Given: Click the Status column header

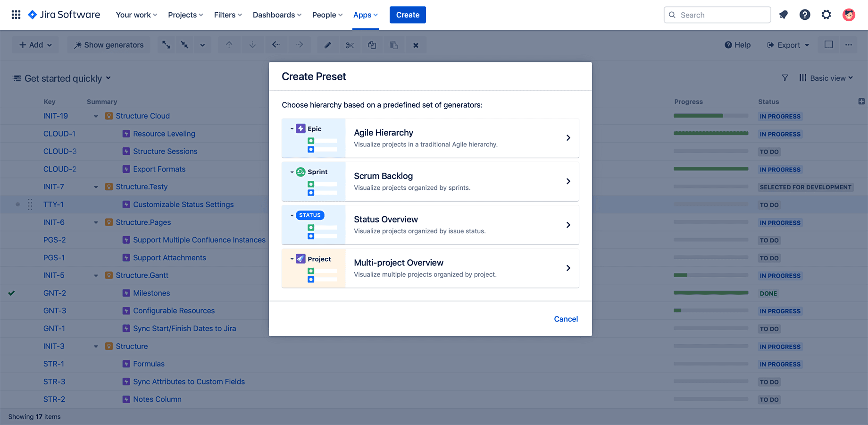Looking at the screenshot, I should tap(768, 102).
